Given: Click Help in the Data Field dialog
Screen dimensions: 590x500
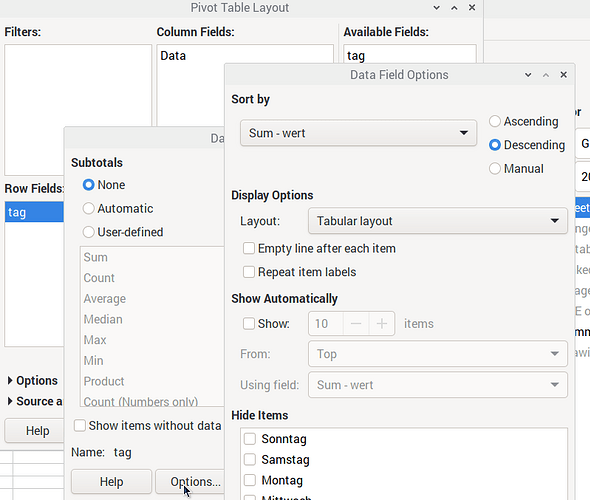Looking at the screenshot, I should point(111,482).
